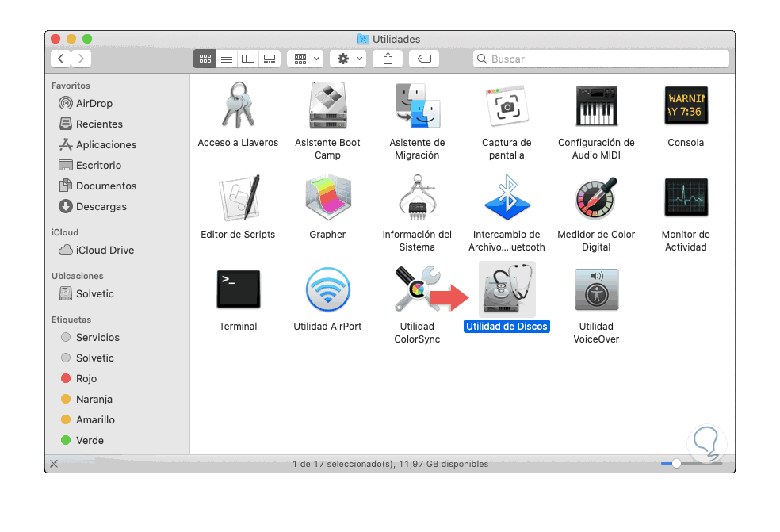This screenshot has height=532, width=780.
Task: Open Utilidad VoiceOver icon
Action: tap(596, 289)
